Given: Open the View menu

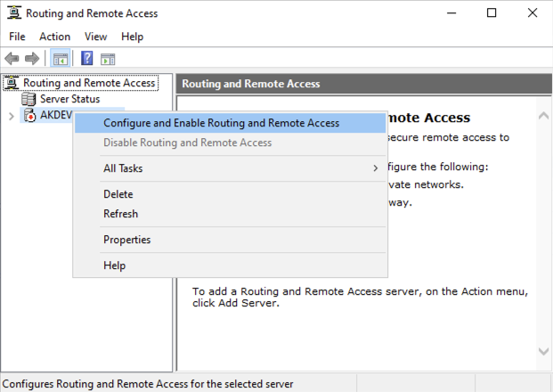Looking at the screenshot, I should [95, 37].
